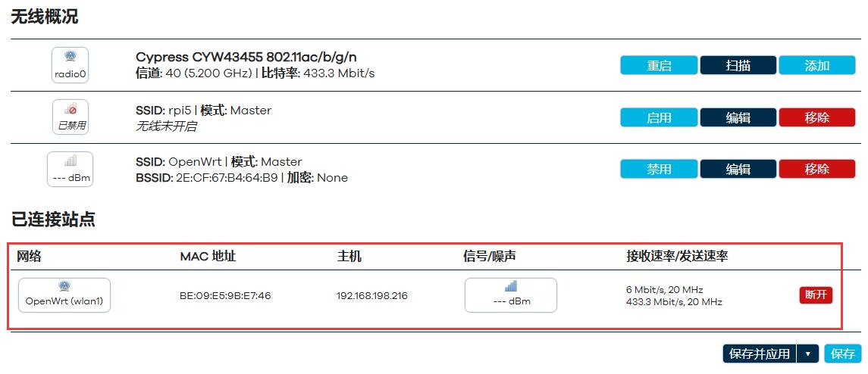Click the host IP 192.168.198.216

372,295
